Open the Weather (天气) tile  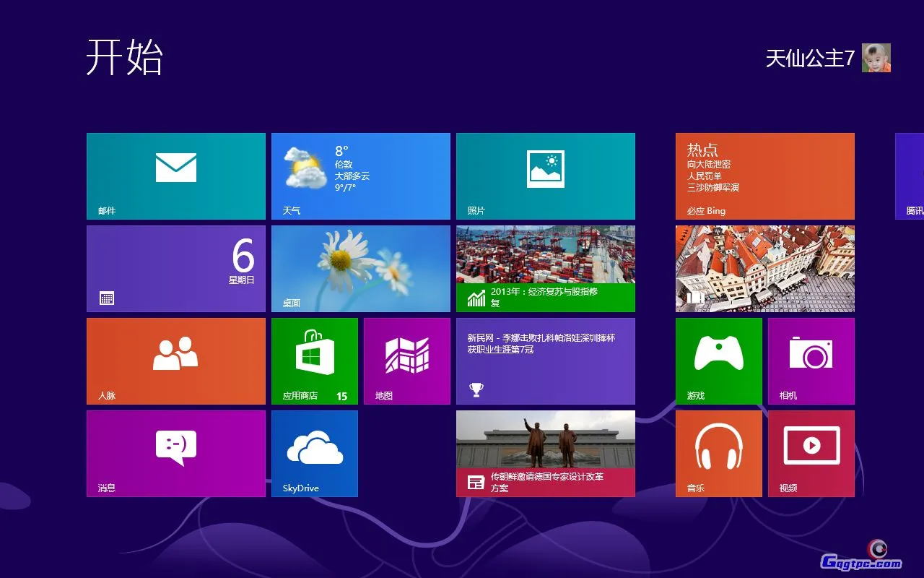360,176
